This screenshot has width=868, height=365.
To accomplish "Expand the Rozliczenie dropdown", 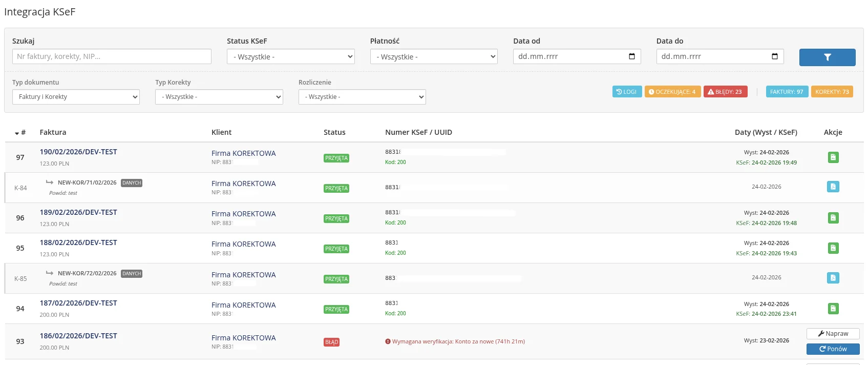I will pyautogui.click(x=362, y=97).
